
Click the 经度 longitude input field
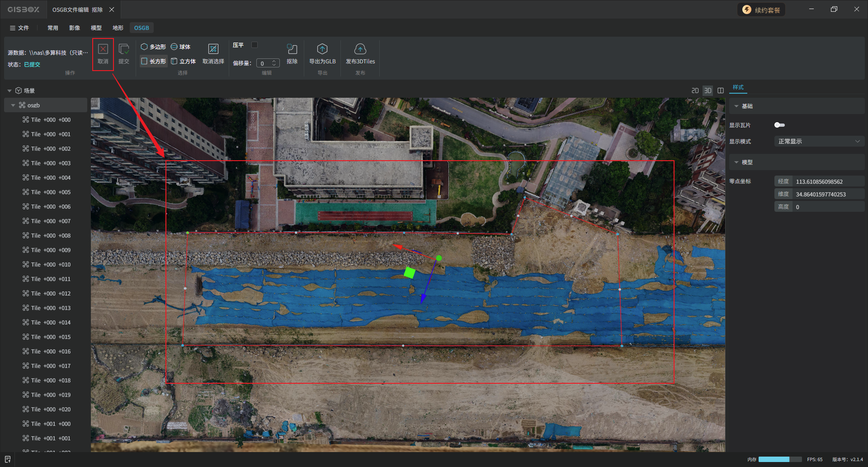tap(827, 181)
